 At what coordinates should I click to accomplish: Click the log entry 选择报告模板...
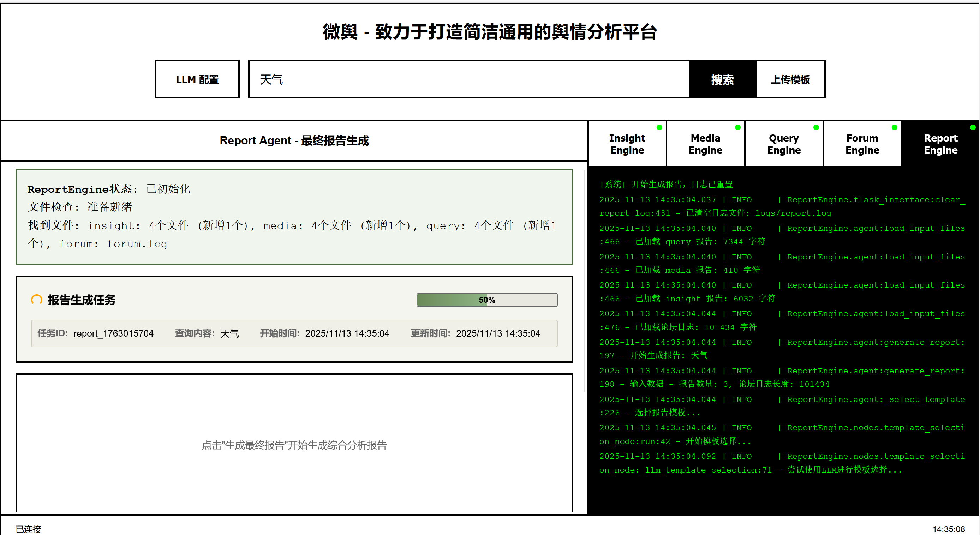point(782,406)
